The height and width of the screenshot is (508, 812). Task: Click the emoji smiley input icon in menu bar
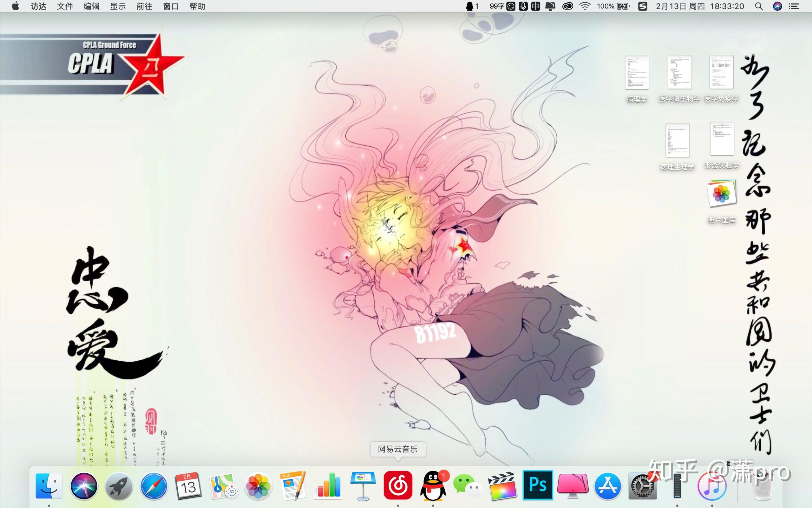click(511, 6)
